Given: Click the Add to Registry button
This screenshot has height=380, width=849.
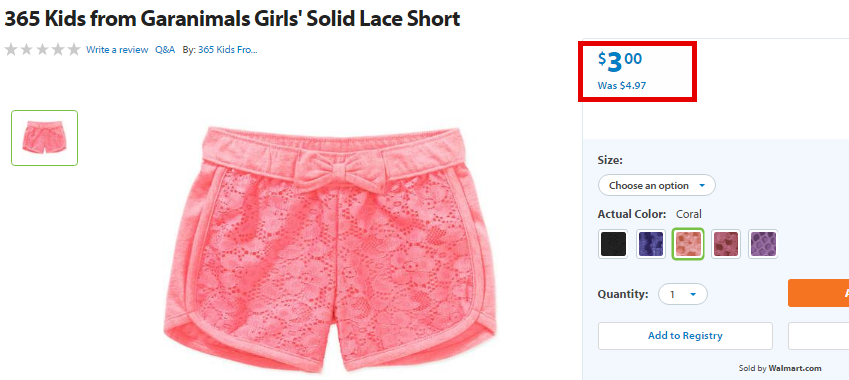Looking at the screenshot, I should coord(685,336).
